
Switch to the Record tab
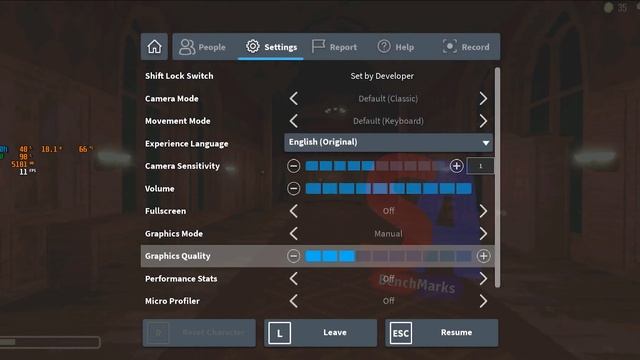pos(466,47)
